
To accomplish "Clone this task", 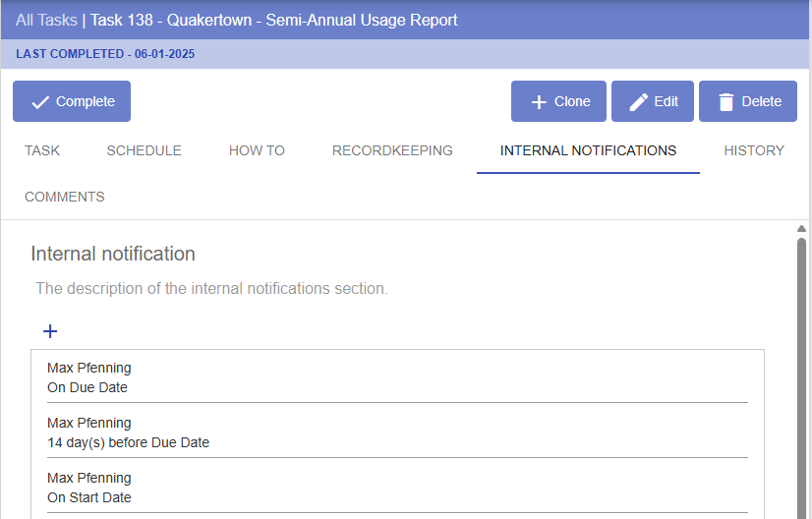I will [x=558, y=101].
